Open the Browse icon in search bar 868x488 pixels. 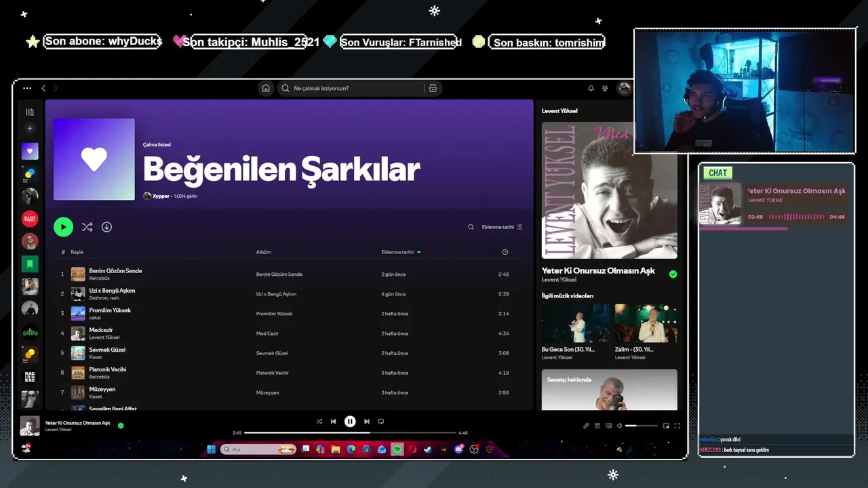pos(433,88)
